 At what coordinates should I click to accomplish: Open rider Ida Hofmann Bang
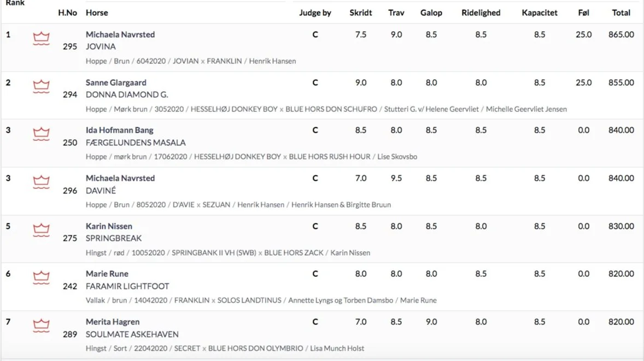click(120, 130)
